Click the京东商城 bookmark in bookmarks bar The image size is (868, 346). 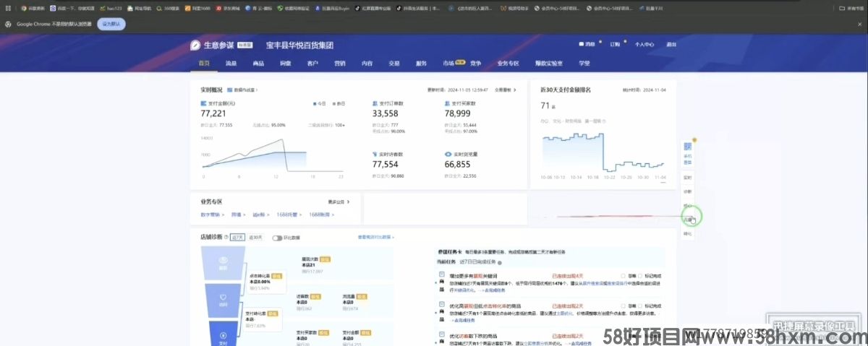click(x=227, y=8)
